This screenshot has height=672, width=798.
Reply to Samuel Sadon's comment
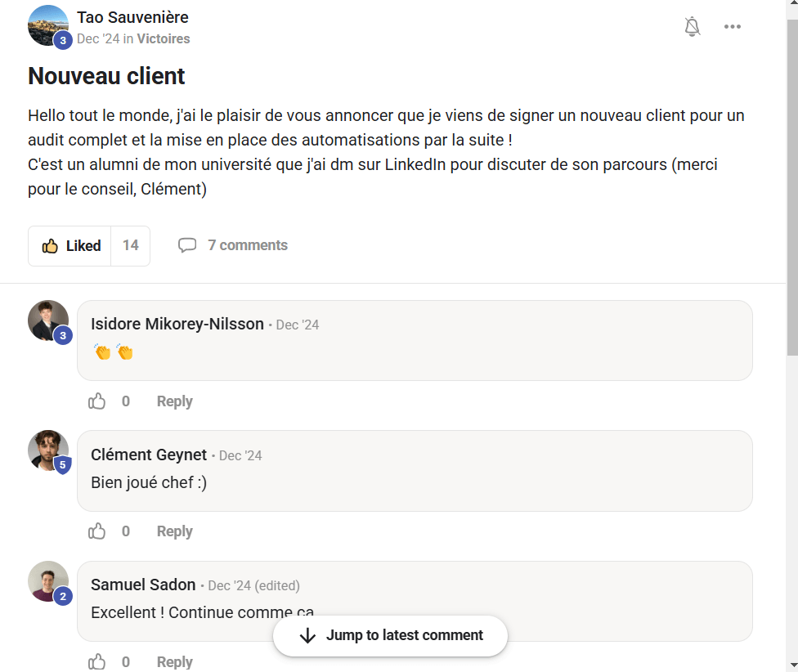(174, 661)
